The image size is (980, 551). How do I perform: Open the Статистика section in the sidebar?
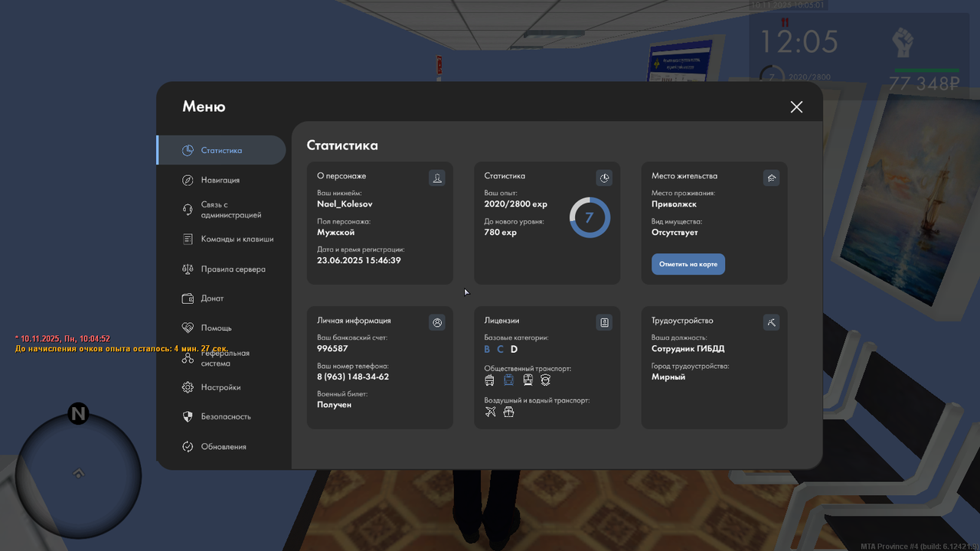[221, 150]
